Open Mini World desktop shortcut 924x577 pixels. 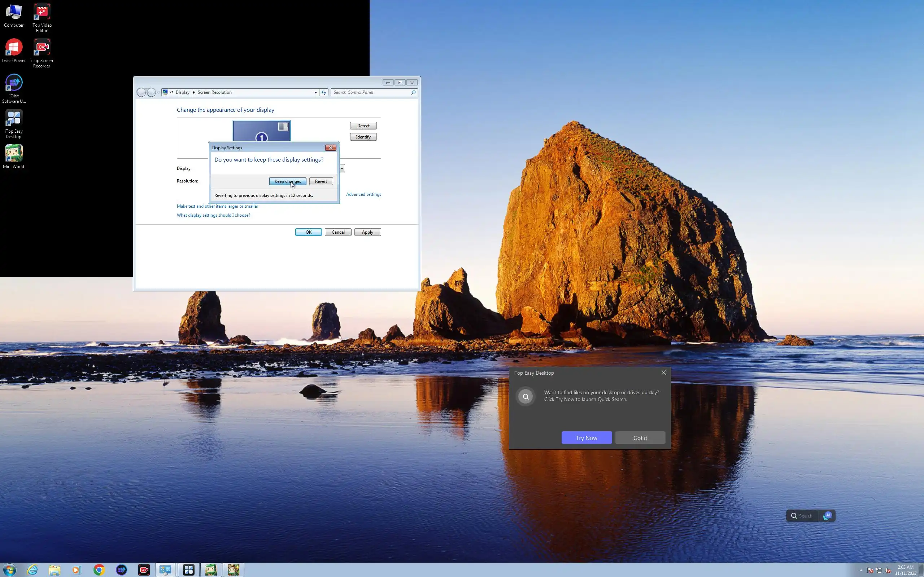[14, 153]
